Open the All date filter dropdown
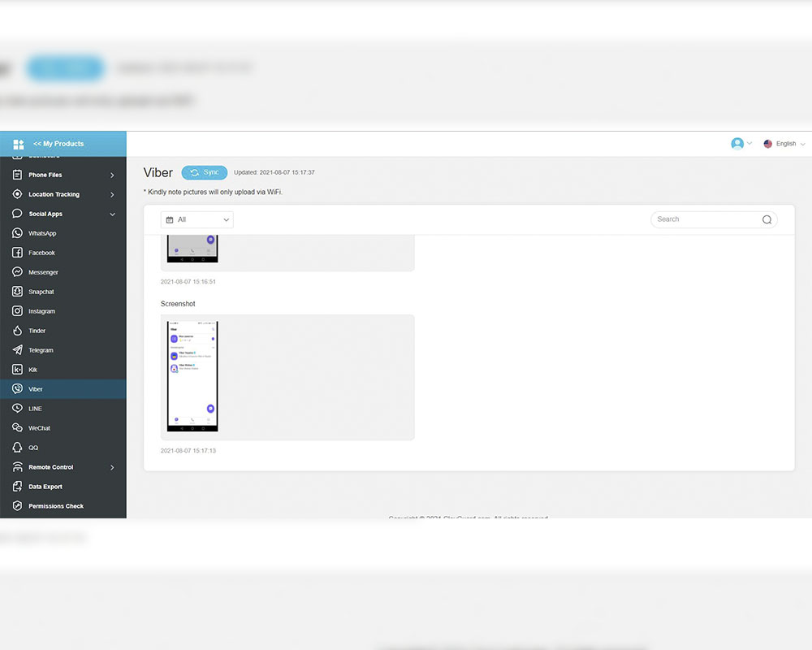This screenshot has width=812, height=650. (x=197, y=219)
